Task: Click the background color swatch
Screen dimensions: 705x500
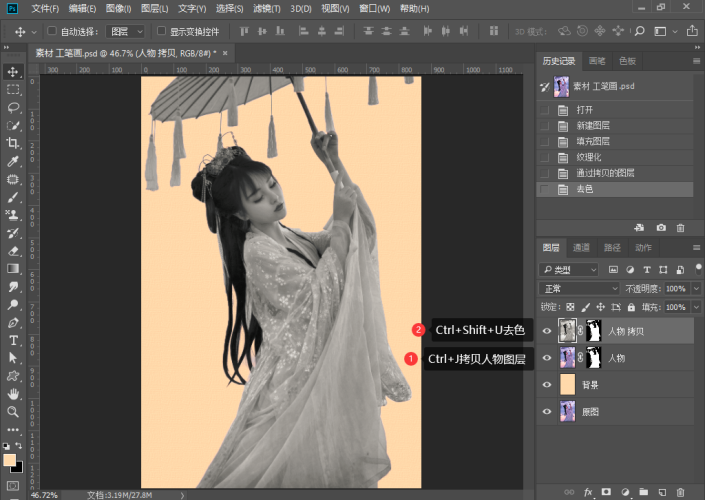Action: 18,468
